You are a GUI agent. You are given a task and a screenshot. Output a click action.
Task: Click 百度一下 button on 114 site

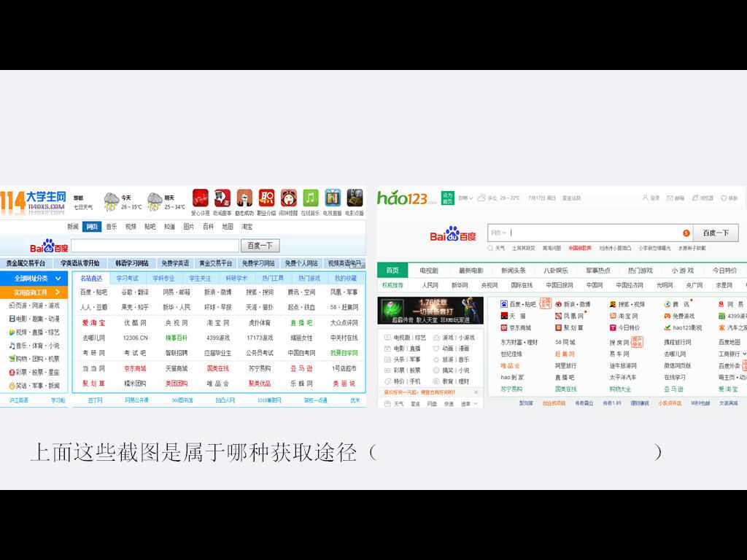click(260, 246)
